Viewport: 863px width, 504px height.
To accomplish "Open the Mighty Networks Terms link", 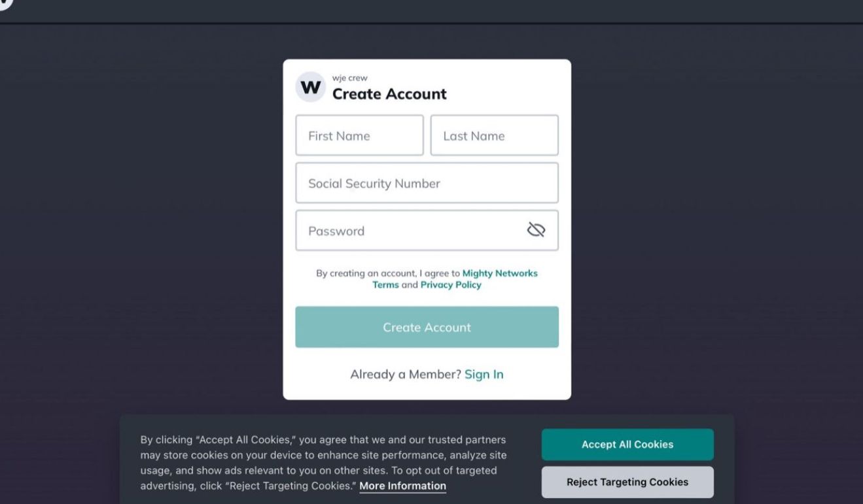I will 500,273.
